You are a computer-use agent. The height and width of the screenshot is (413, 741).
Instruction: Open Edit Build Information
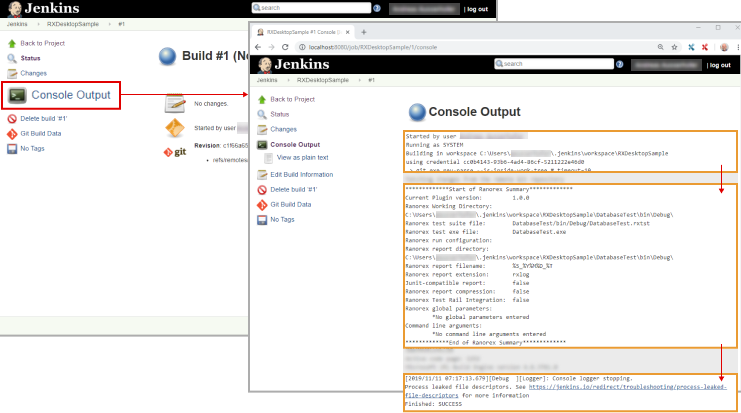[302, 175]
